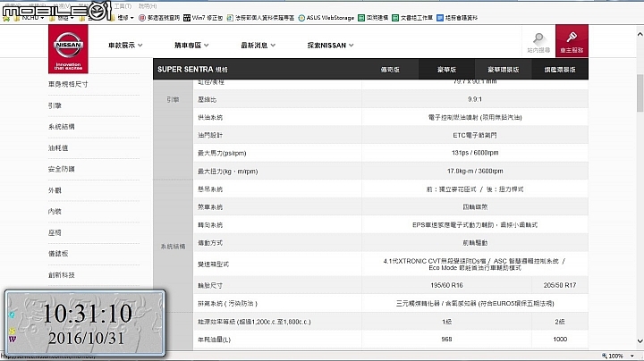
Task: Click the 供油系統 row label
Action: pyautogui.click(x=210, y=117)
